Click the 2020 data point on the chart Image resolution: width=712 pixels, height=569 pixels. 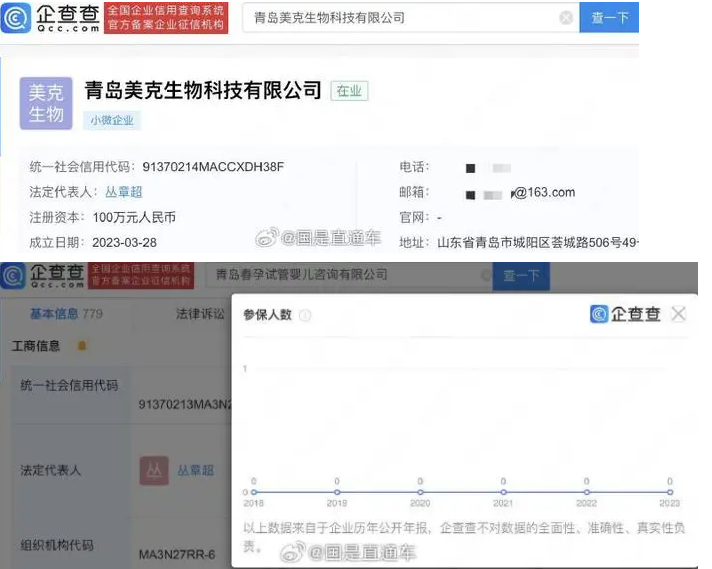click(420, 492)
